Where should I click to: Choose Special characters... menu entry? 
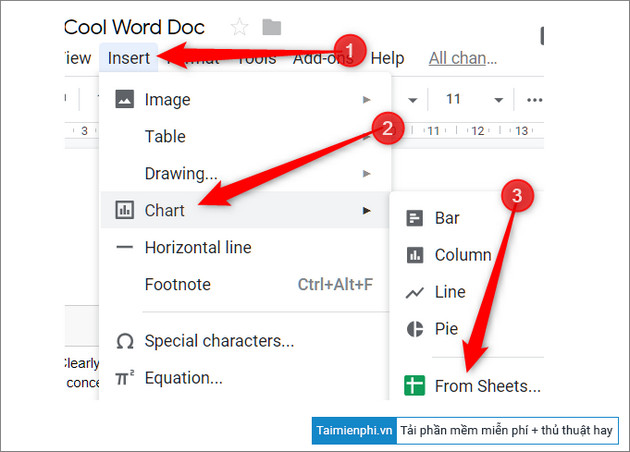point(245,341)
